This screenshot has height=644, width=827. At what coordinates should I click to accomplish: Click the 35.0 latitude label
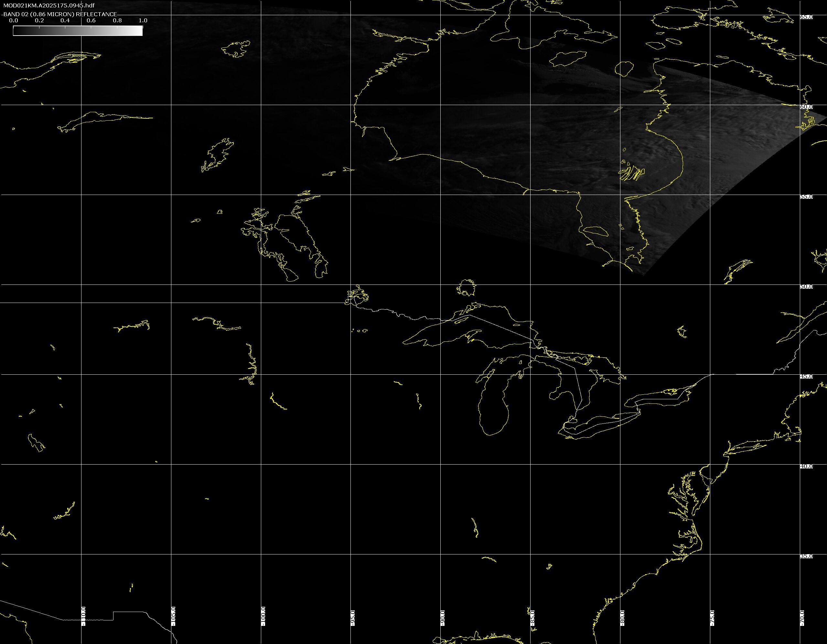(x=806, y=556)
